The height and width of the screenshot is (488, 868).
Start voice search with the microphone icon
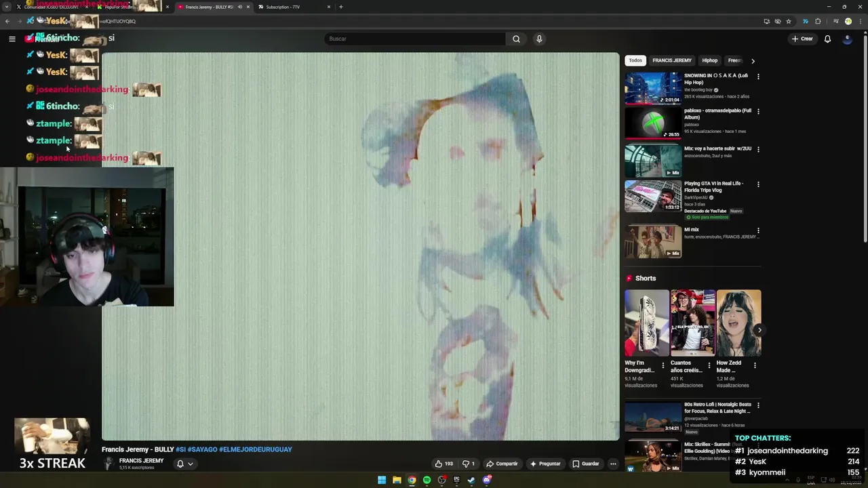539,39
